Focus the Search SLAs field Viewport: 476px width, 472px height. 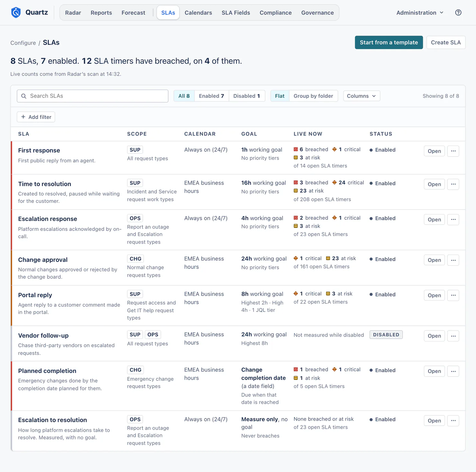(x=93, y=96)
